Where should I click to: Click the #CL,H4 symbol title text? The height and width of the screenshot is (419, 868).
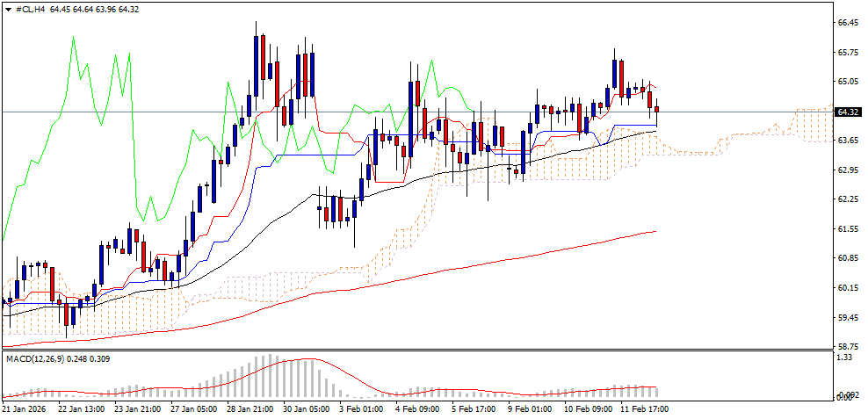31,9
